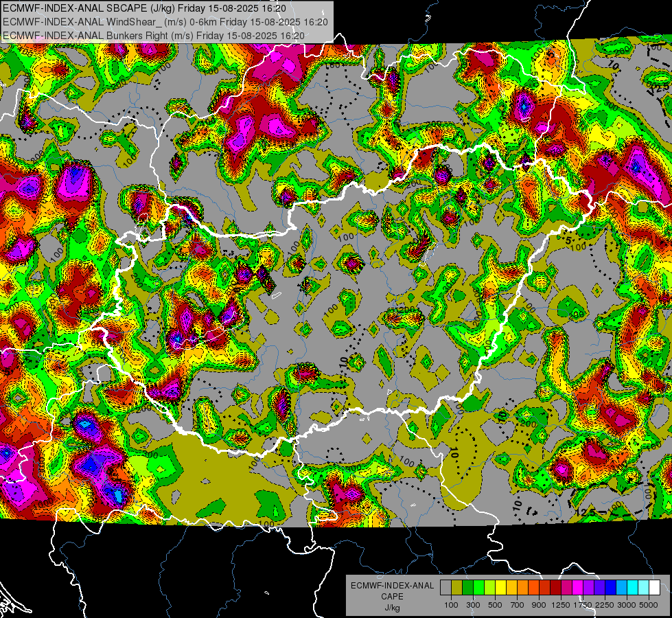This screenshot has width=672, height=618.
Task: Click the cyan legend color swatch
Action: [x=633, y=588]
